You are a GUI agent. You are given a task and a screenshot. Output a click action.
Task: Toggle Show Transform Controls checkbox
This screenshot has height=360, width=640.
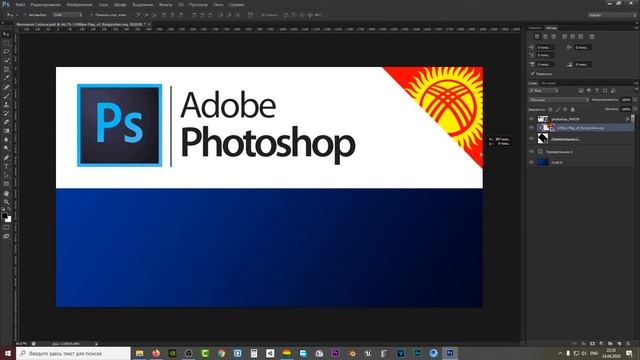92,15
